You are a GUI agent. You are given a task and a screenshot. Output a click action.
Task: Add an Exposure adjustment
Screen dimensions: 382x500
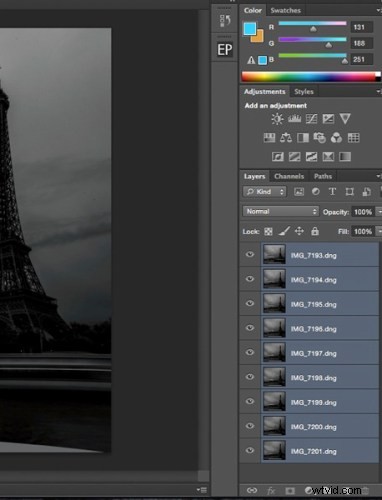coord(328,119)
